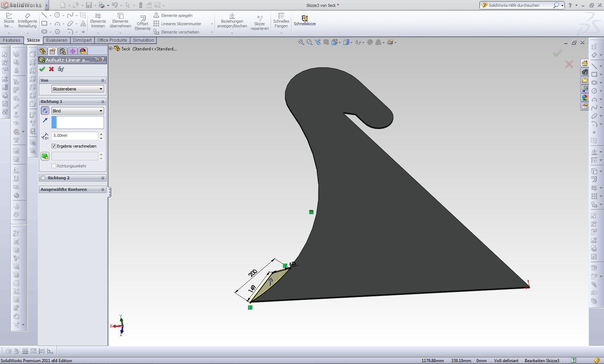604x364 pixels.
Task: Activate Schnellskizze tool
Action: click(305, 21)
